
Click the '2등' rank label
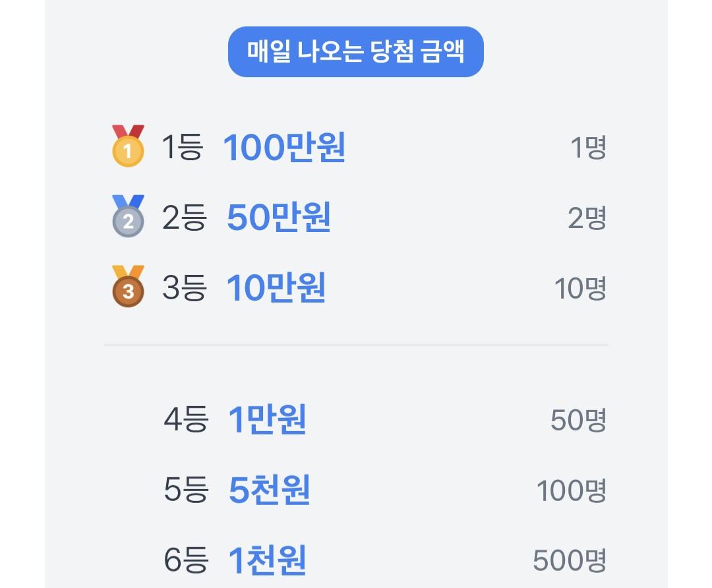point(184,218)
